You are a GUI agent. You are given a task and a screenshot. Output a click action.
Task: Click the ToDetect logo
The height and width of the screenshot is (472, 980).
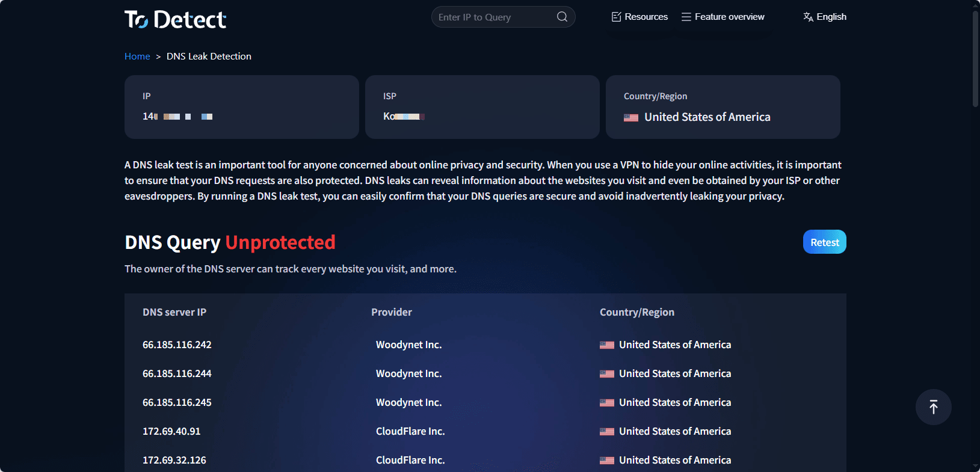175,20
